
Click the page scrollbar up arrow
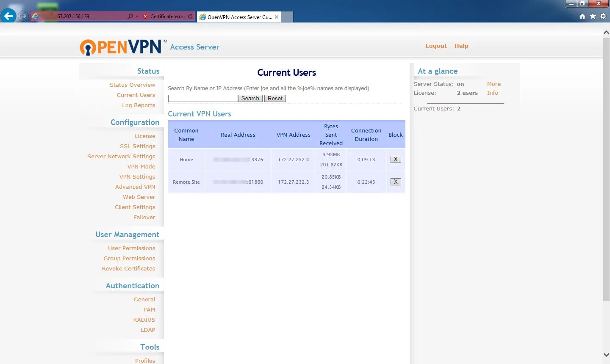(606, 32)
